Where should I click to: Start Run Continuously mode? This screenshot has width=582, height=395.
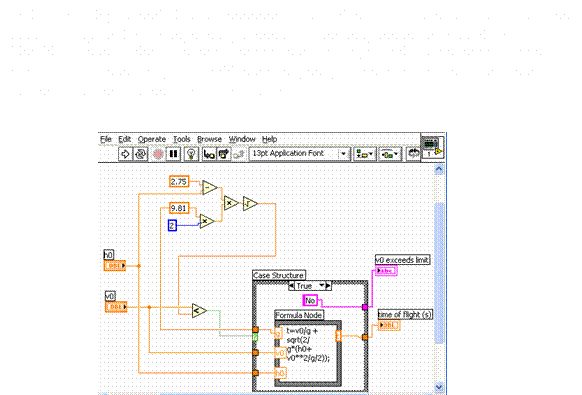pos(141,154)
